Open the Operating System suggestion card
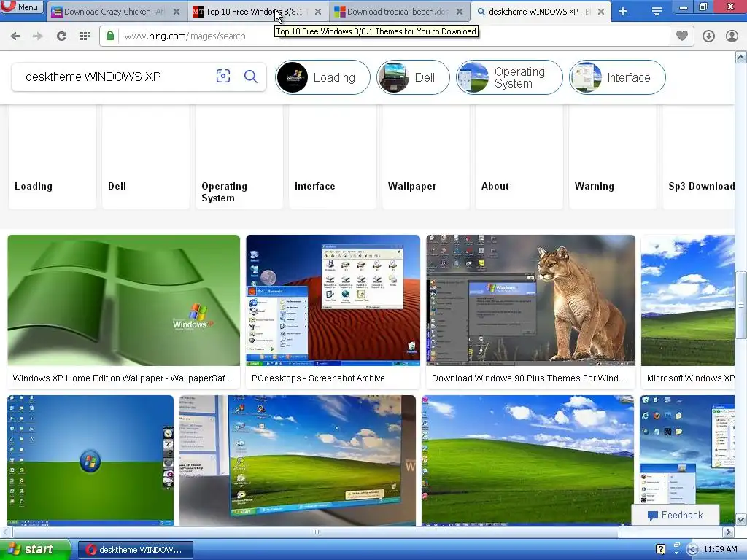Image resolution: width=747 pixels, height=560 pixels. pyautogui.click(x=239, y=156)
